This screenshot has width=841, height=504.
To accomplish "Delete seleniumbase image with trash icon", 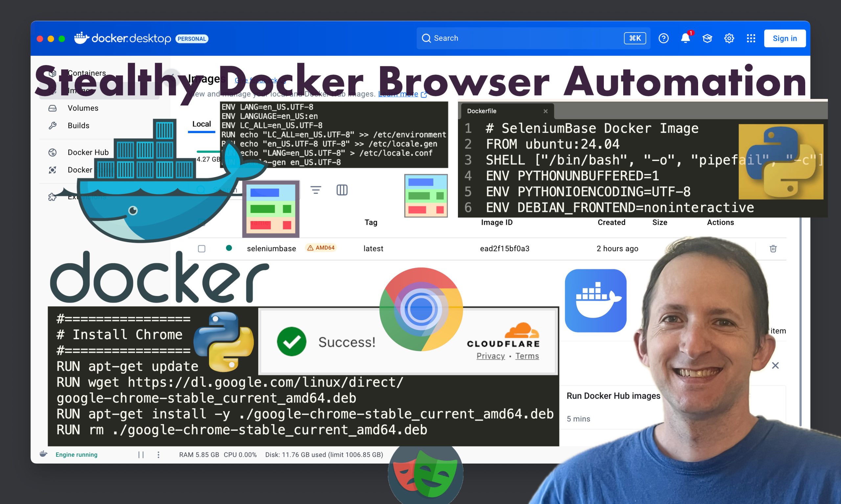I will coord(773,249).
